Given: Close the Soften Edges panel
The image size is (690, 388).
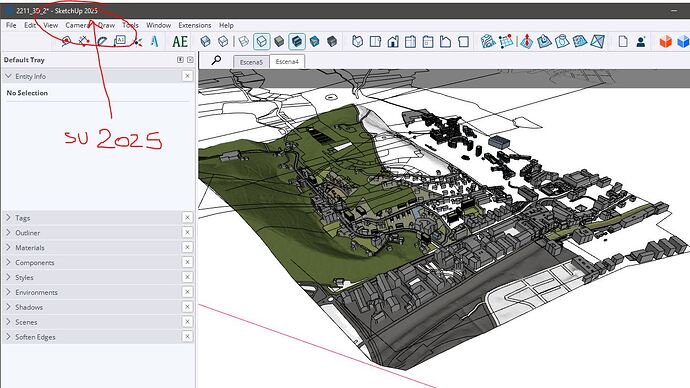Looking at the screenshot, I should [x=187, y=337].
